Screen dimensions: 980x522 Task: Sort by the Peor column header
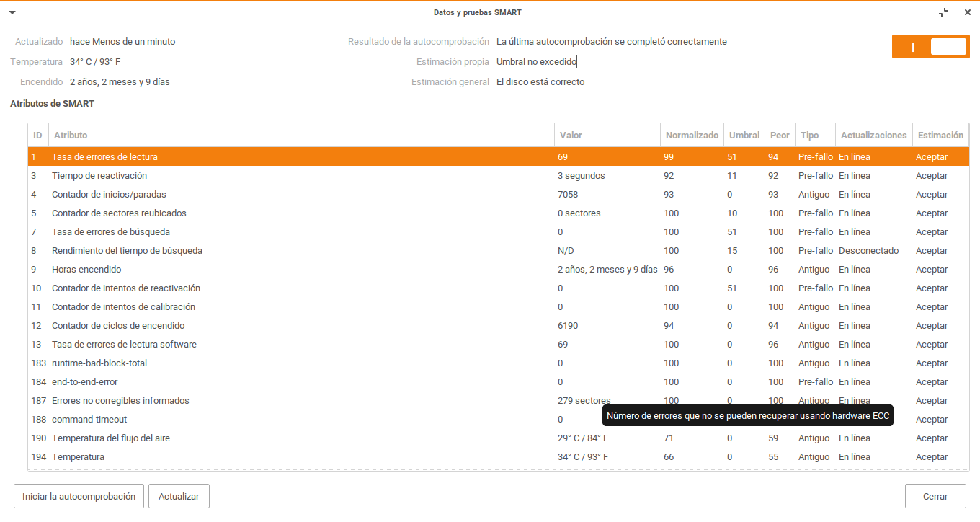click(780, 136)
